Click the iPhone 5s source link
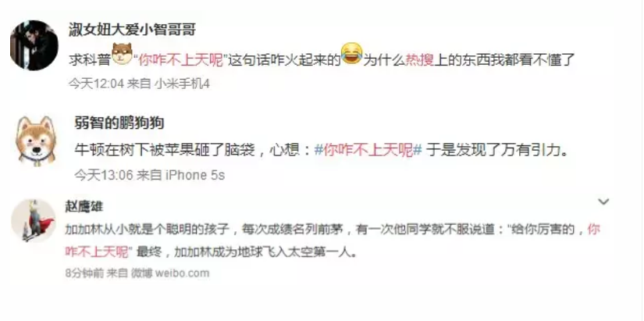Screen dimensions: 644x321 [194, 175]
